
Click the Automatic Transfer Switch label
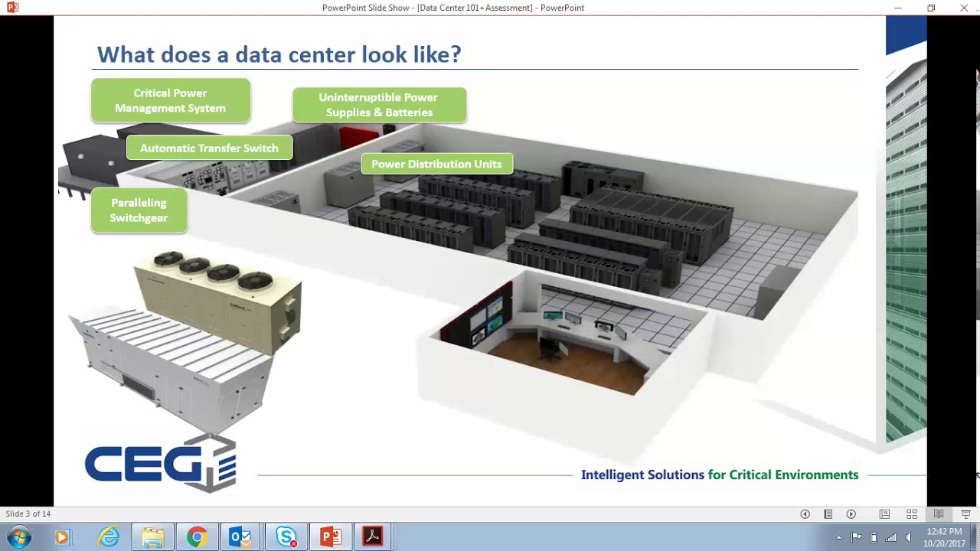point(209,148)
